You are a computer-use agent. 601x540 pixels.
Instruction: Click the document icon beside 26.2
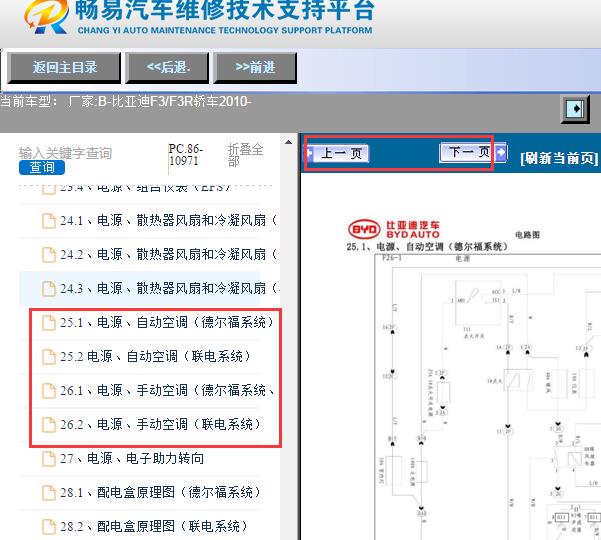point(49,425)
